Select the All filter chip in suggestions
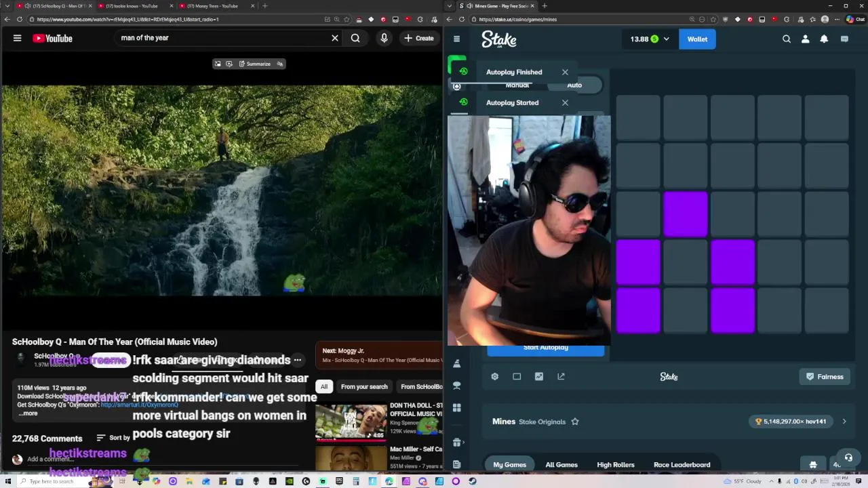868x488 pixels. pos(324,387)
